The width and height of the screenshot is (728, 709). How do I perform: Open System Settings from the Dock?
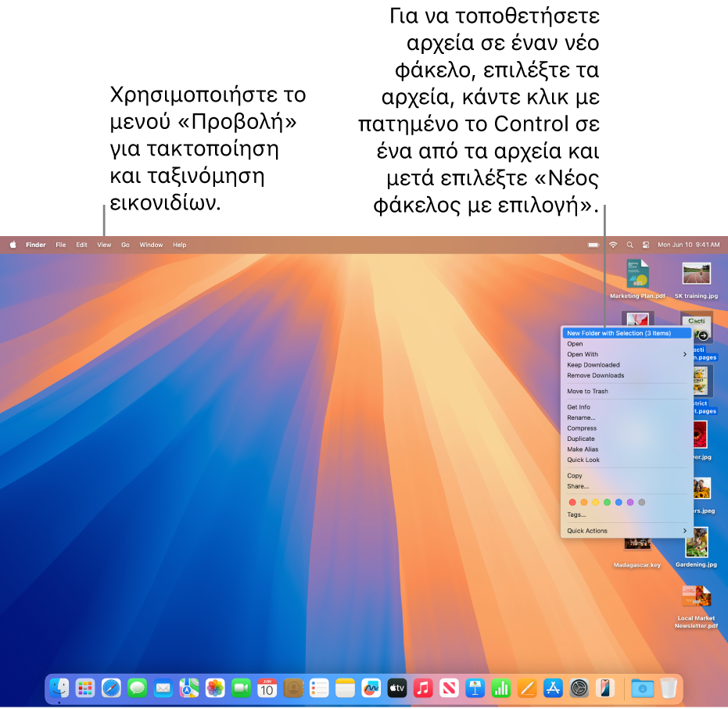(x=579, y=688)
